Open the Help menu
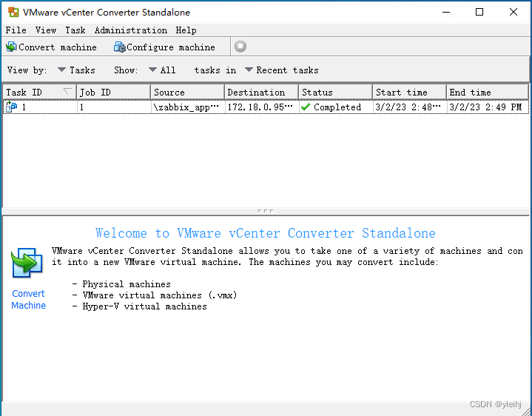 tap(186, 30)
